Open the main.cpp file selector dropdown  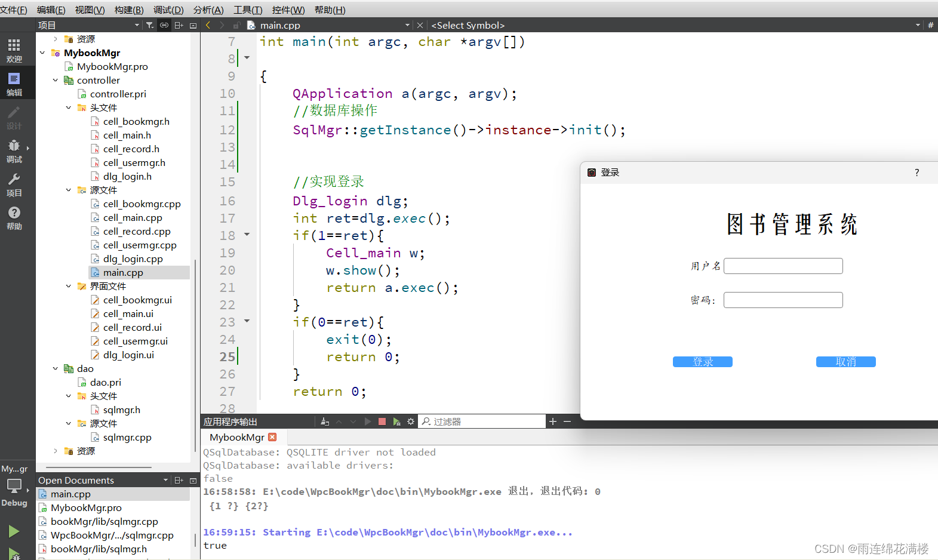(x=407, y=25)
